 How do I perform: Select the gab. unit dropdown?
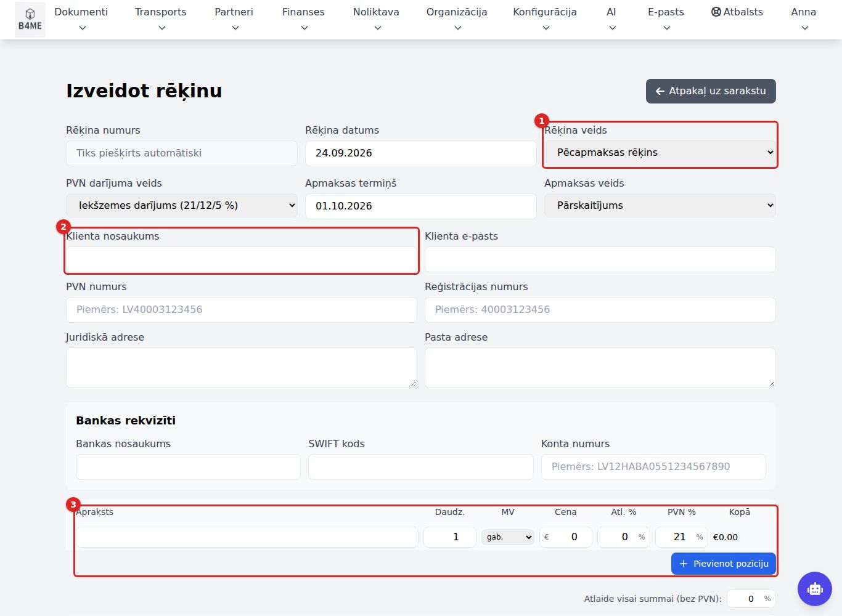[x=508, y=537]
